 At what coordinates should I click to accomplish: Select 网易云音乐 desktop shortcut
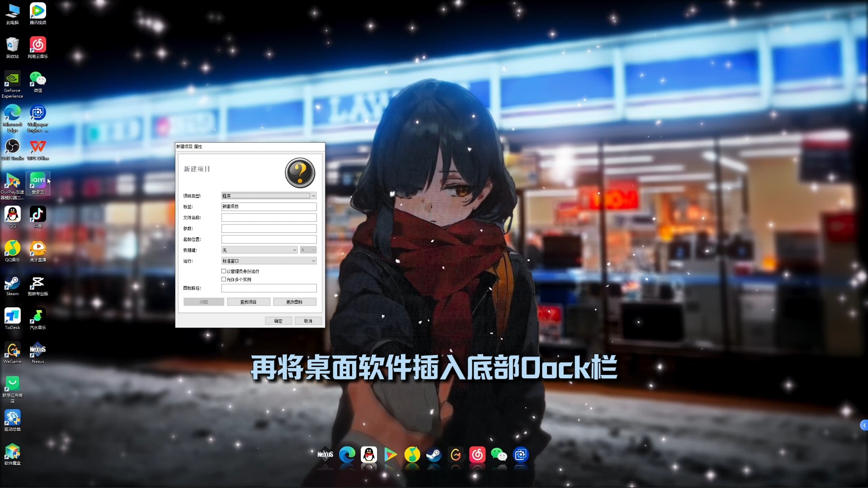coord(38,48)
